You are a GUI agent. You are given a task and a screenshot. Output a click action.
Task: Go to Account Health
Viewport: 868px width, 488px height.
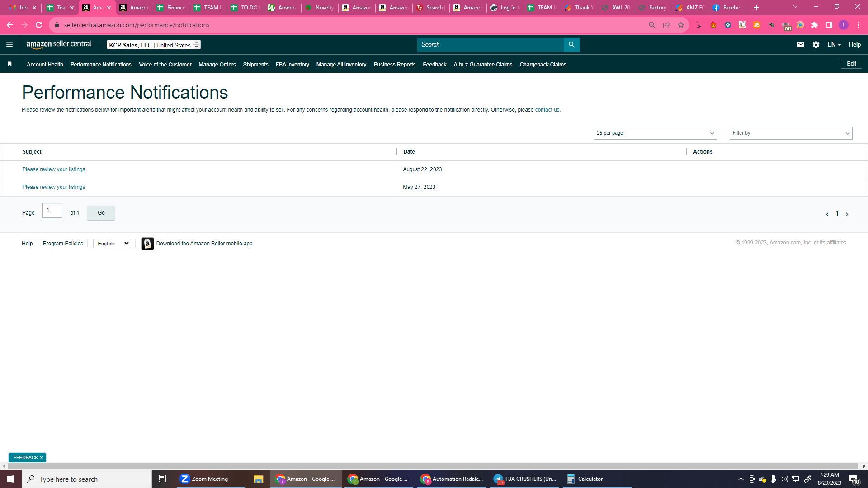click(x=45, y=65)
